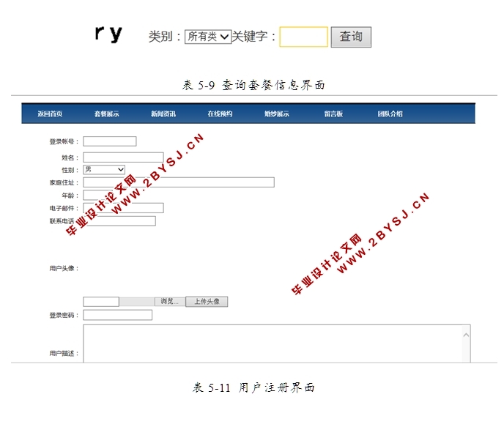This screenshot has width=504, height=427.
Task: Open the 留言板 nav item
Action: pyautogui.click(x=333, y=114)
